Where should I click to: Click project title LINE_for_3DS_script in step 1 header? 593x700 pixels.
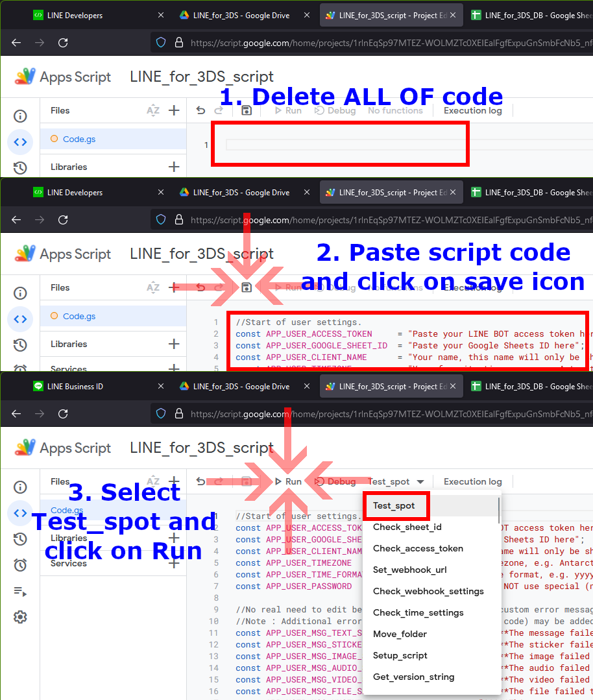(x=201, y=77)
